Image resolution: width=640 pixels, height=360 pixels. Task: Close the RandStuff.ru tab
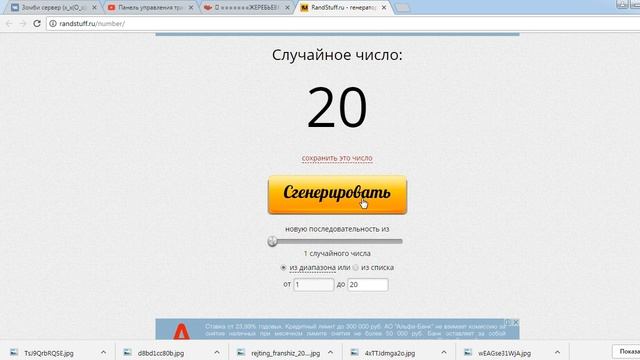coord(384,8)
